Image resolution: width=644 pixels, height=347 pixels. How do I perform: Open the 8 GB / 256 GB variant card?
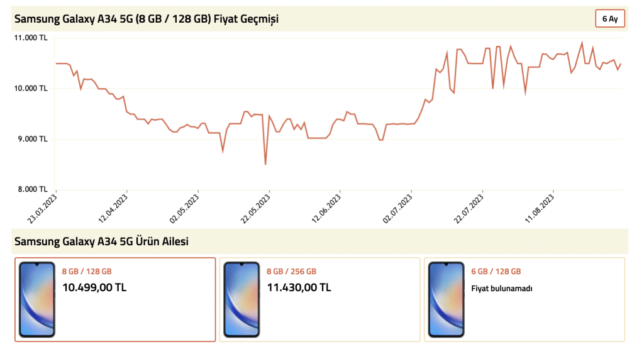click(x=319, y=300)
